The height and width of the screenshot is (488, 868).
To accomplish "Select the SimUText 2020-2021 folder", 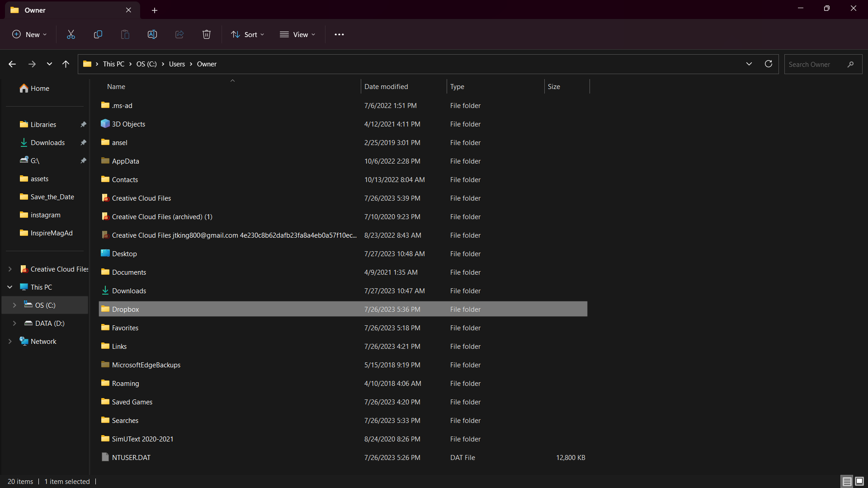I will click(x=343, y=439).
